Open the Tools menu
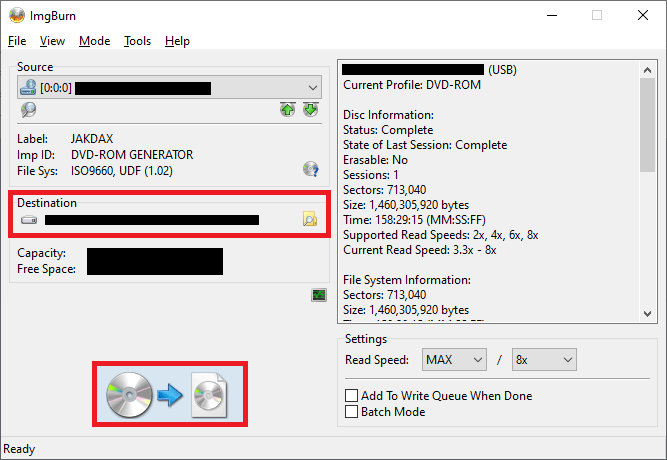667x460 pixels. coord(137,41)
